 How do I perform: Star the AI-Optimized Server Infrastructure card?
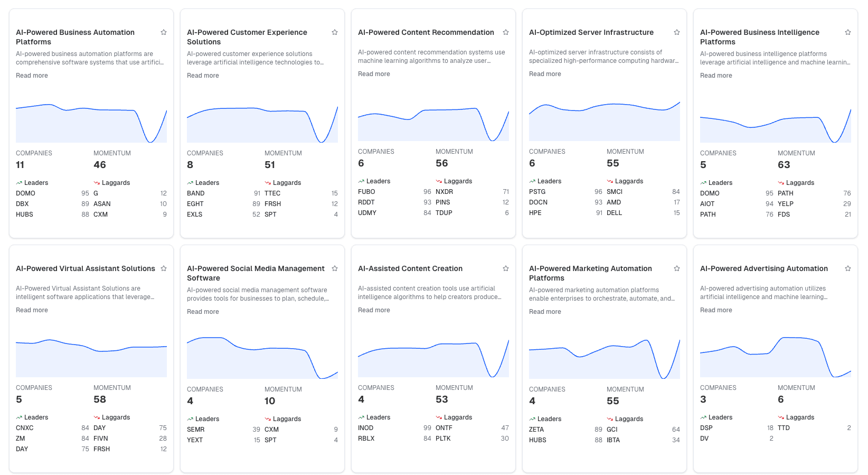point(677,32)
